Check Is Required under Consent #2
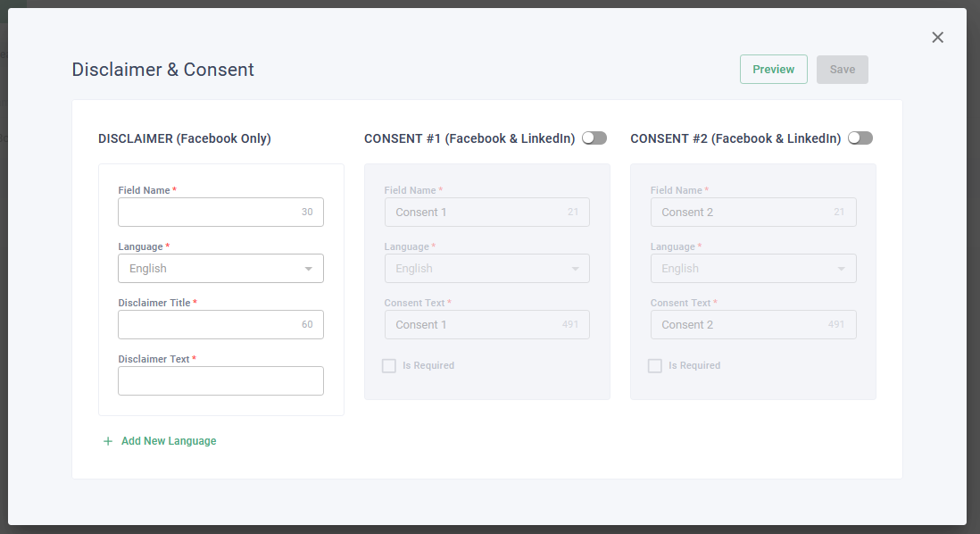Image resolution: width=980 pixels, height=534 pixels. 655,366
